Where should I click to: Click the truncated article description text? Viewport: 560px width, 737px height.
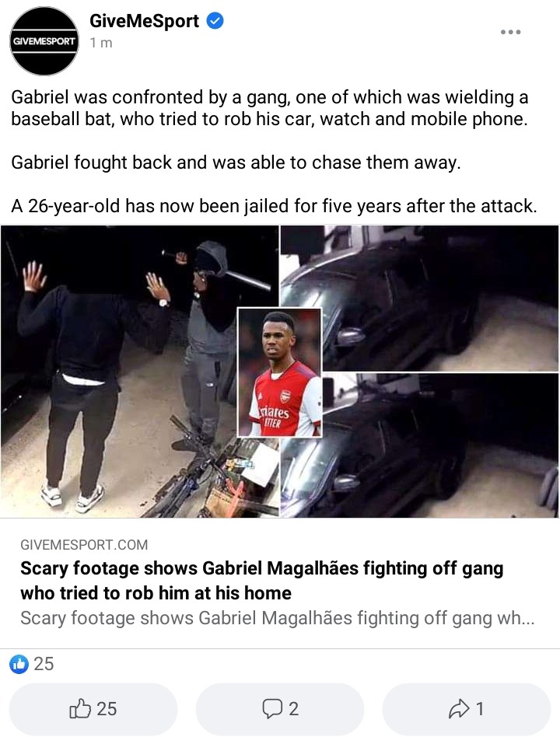[x=278, y=618]
